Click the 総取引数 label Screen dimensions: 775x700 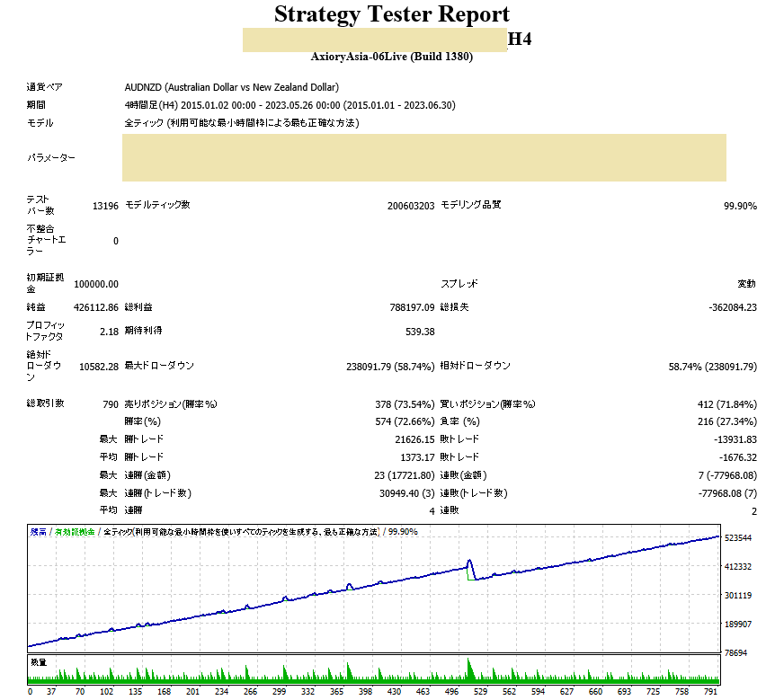(46, 403)
